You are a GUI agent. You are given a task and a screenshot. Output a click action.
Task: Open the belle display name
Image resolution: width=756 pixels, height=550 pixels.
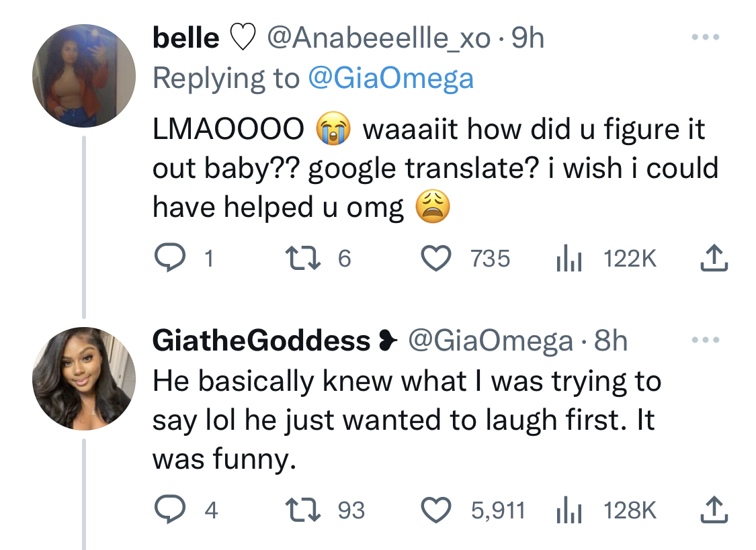pos(185,38)
